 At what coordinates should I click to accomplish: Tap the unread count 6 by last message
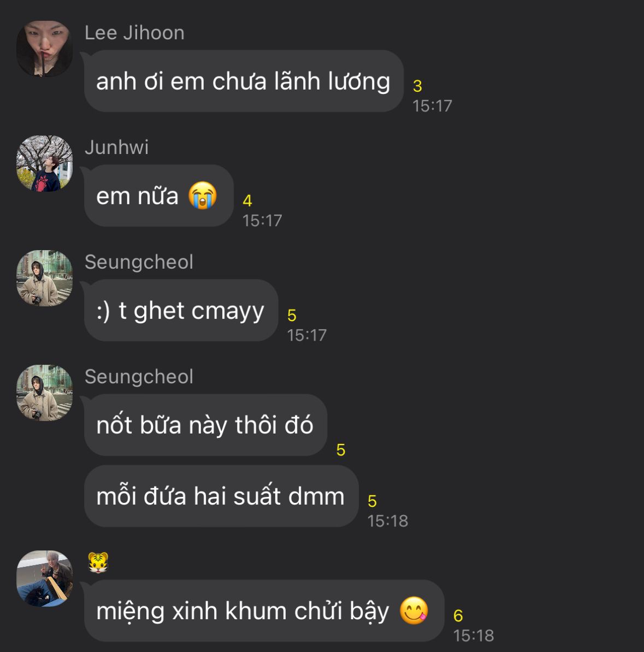click(x=458, y=616)
